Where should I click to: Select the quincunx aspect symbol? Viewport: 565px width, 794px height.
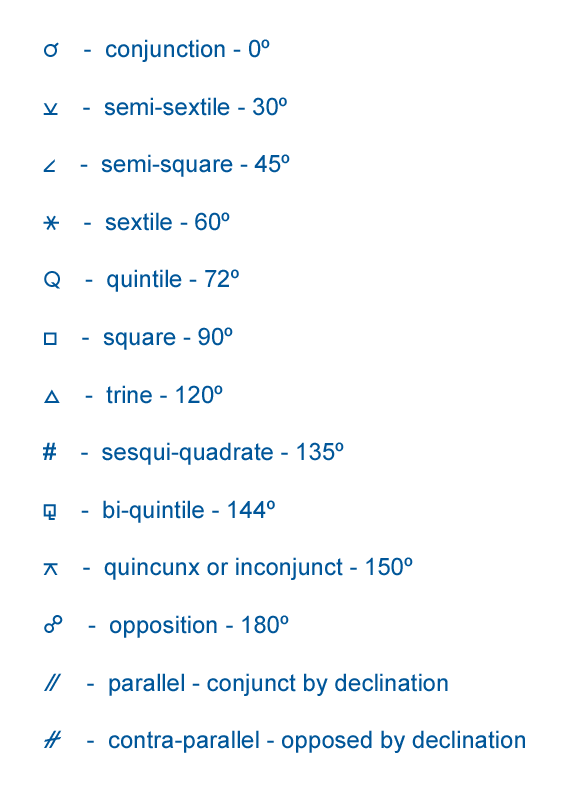pyautogui.click(x=51, y=569)
